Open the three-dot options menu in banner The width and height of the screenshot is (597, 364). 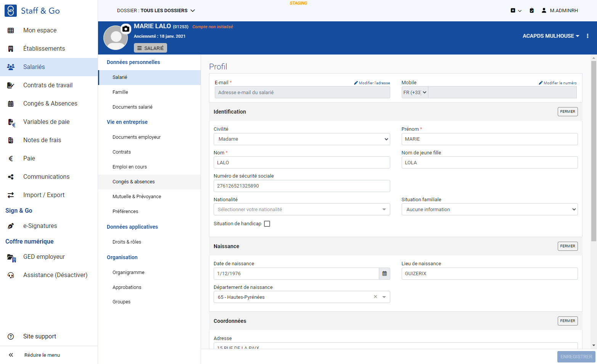587,36
